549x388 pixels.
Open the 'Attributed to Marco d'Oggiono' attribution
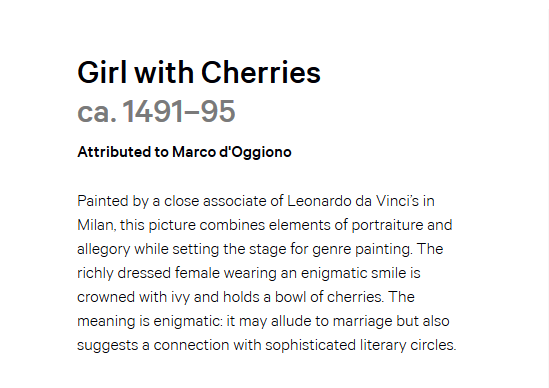click(x=184, y=152)
